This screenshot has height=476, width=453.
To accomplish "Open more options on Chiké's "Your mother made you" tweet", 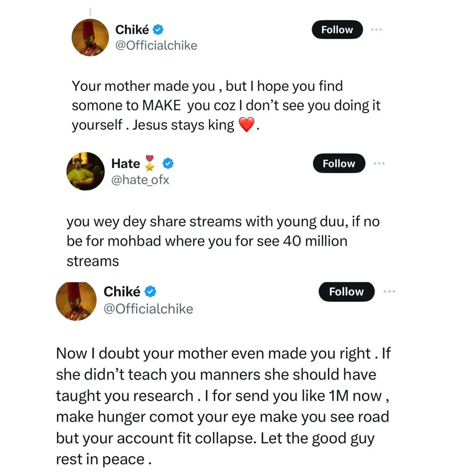I will pos(376,30).
